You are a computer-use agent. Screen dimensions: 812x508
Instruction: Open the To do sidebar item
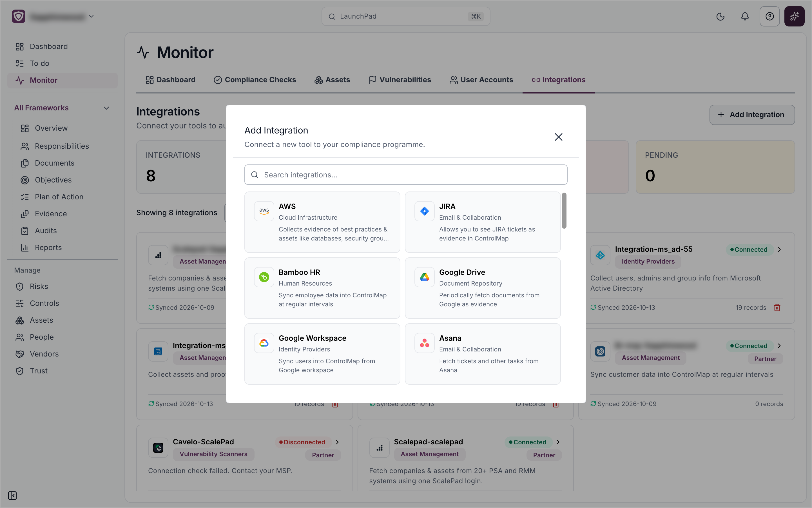pos(63,63)
